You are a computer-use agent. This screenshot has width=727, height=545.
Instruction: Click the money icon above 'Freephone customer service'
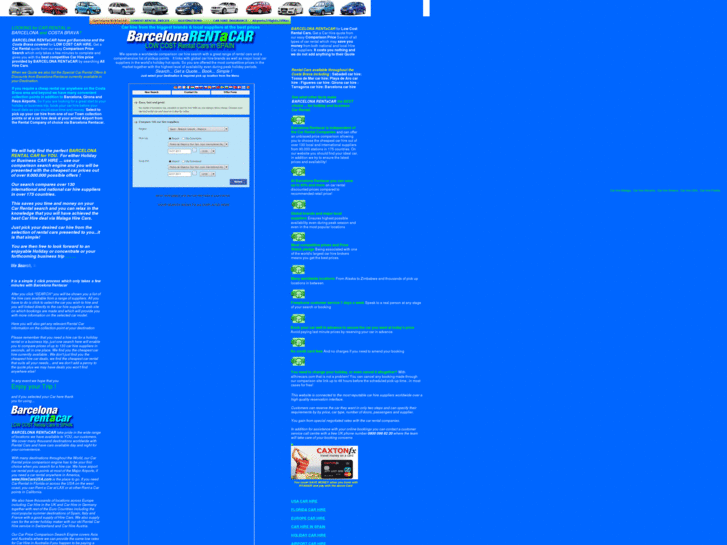tap(298, 294)
